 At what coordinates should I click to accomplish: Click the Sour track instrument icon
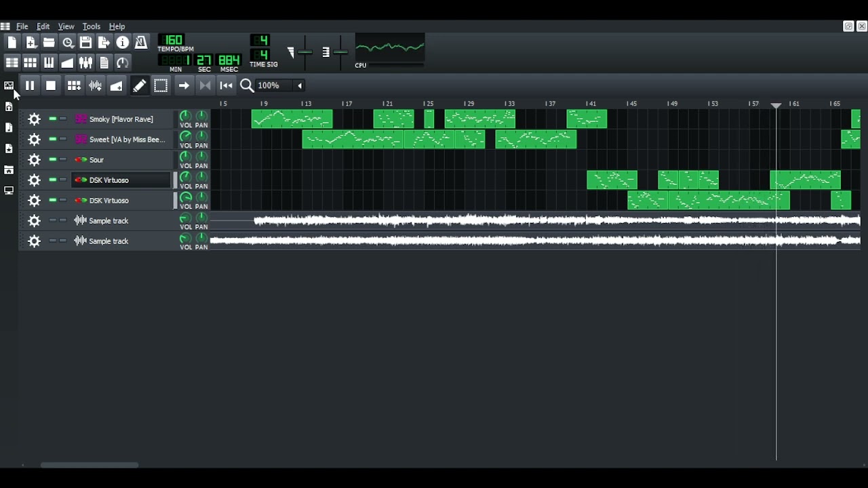click(81, 160)
